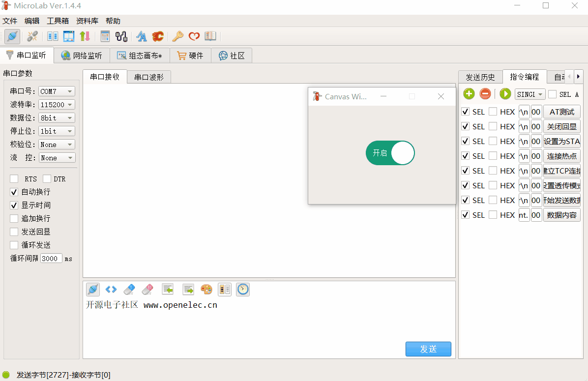Open the SINGI mode dropdown

(x=530, y=94)
